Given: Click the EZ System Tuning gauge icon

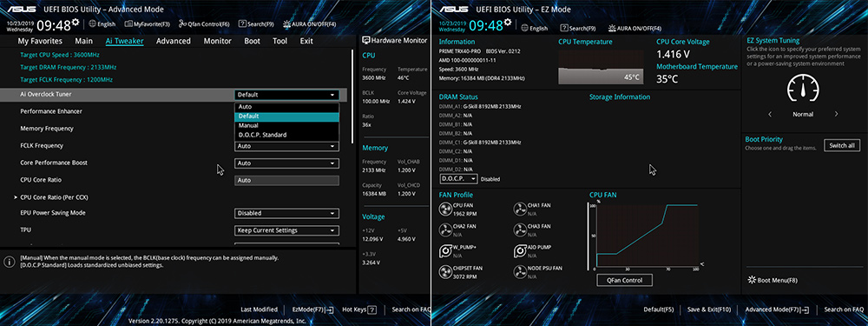Looking at the screenshot, I should 803,88.
